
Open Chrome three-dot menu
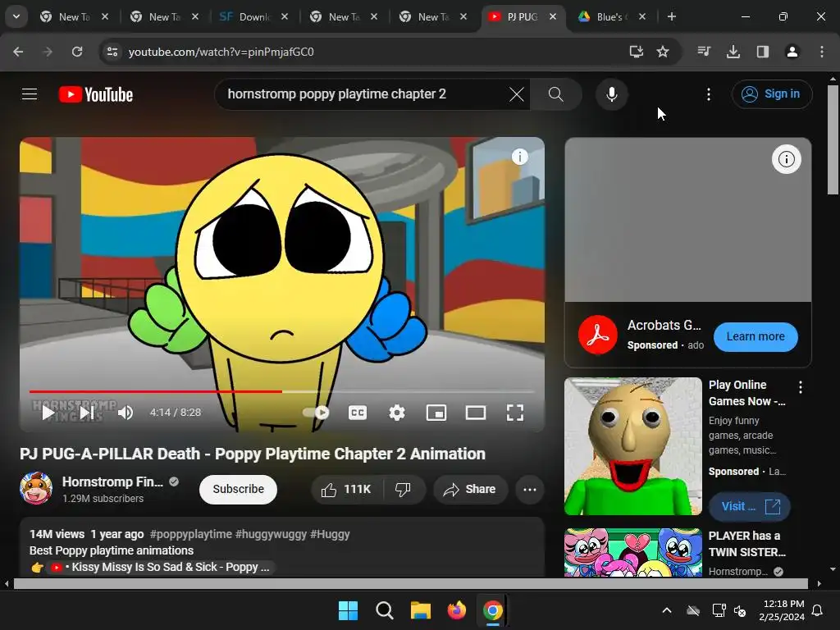[822, 52]
